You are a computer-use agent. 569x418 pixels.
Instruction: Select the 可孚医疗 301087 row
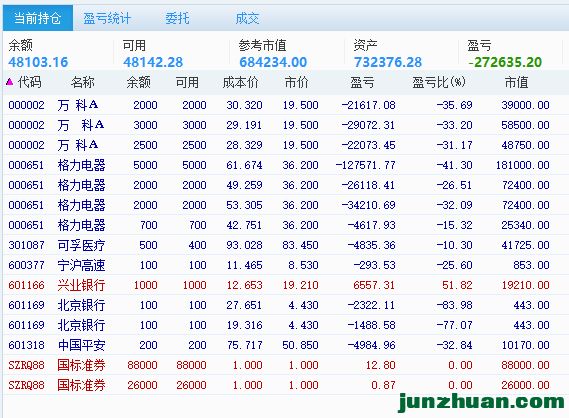(x=279, y=245)
